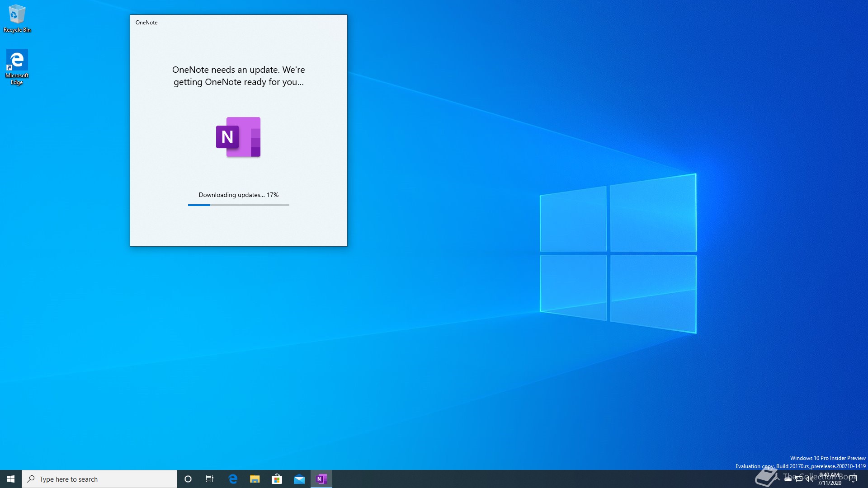
Task: Open Task View from the taskbar
Action: (x=210, y=479)
